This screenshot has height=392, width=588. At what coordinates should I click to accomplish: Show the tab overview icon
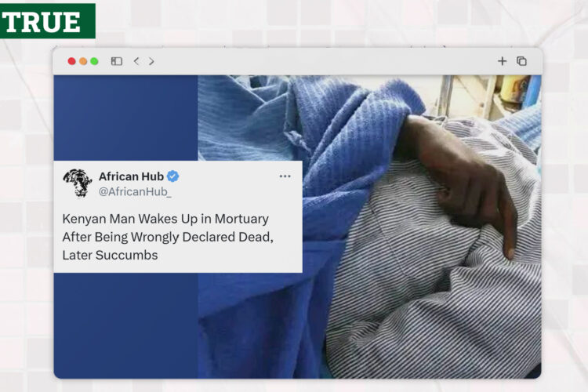tap(521, 61)
